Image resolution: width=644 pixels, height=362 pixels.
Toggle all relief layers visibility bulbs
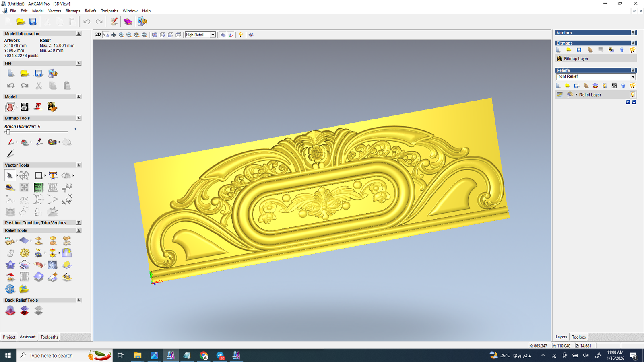[x=632, y=86]
